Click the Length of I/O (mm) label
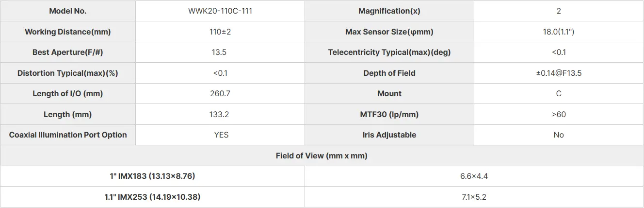 point(68,94)
